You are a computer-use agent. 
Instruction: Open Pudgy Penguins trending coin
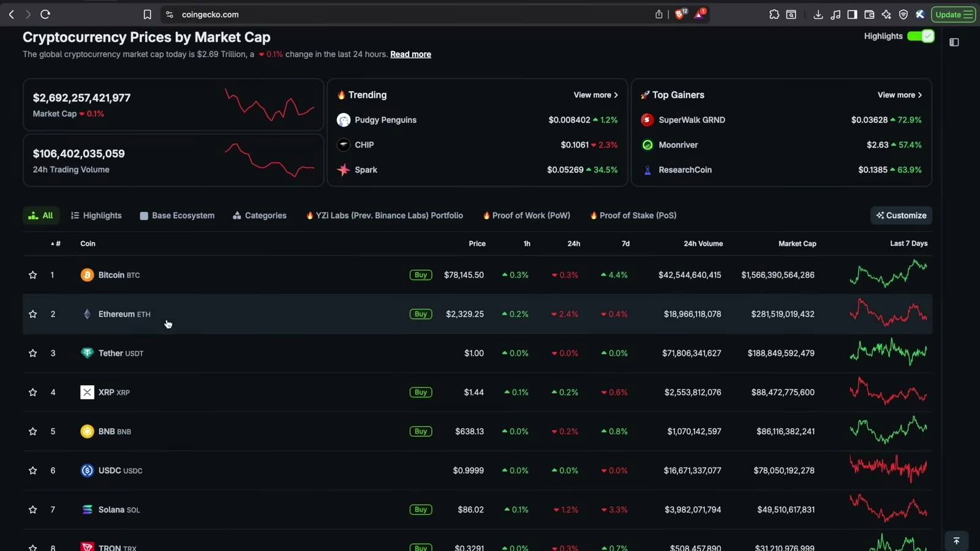coord(385,120)
